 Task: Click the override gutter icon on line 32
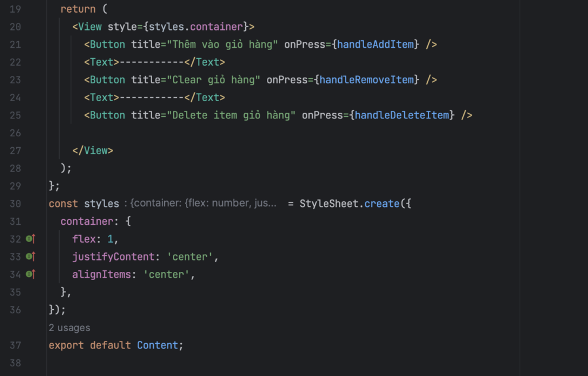(30, 239)
